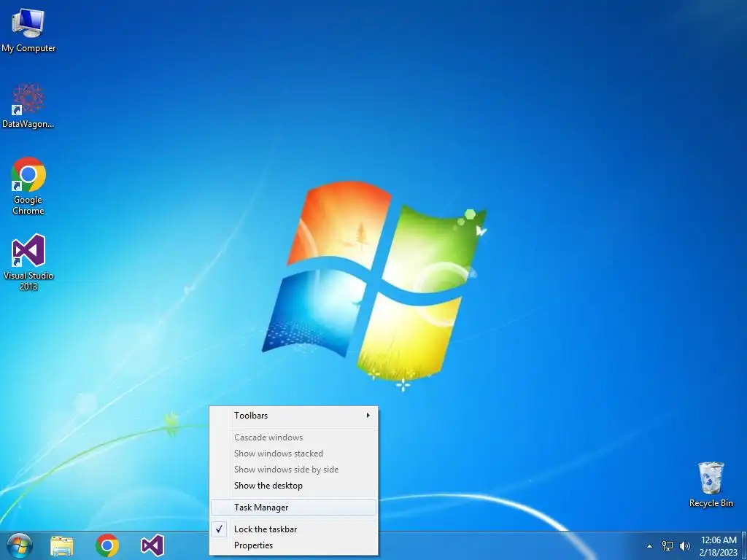Choose Show the desktop menu entry
The height and width of the screenshot is (560, 747).
[293, 485]
